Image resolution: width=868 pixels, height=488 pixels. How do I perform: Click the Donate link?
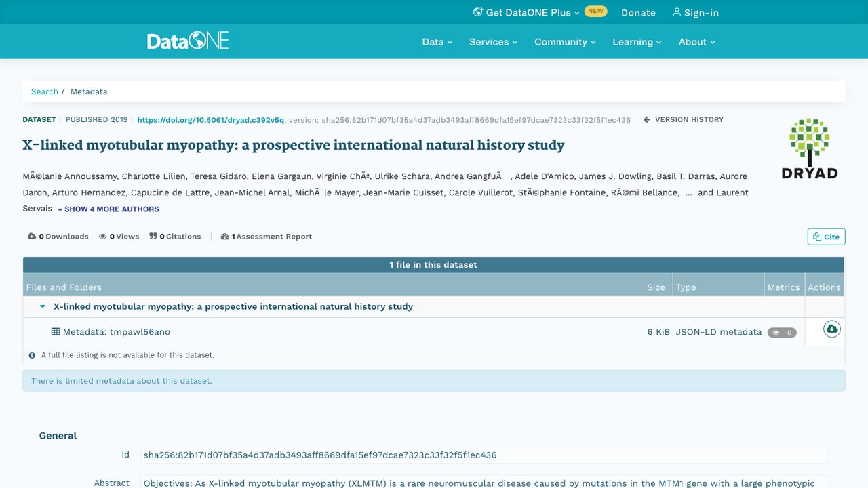(x=638, y=12)
